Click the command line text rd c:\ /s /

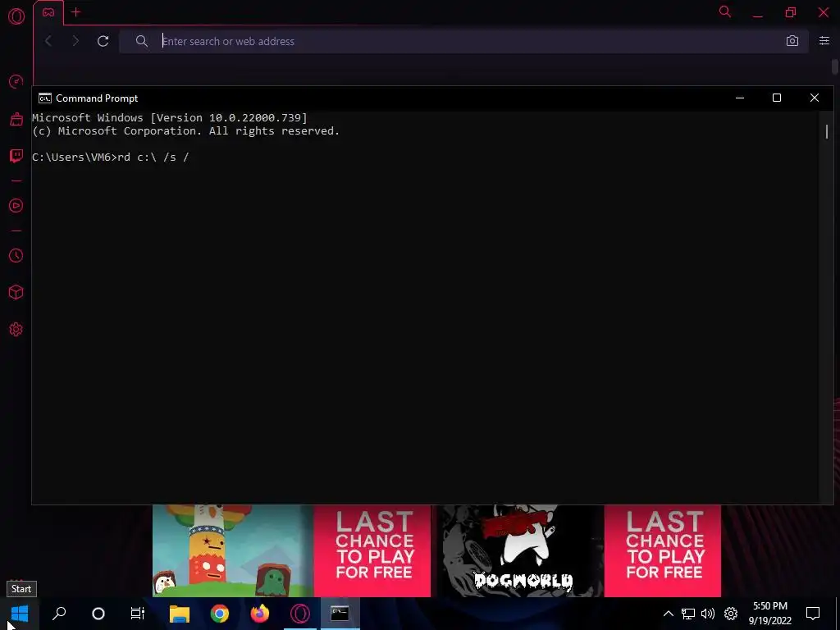pos(153,157)
